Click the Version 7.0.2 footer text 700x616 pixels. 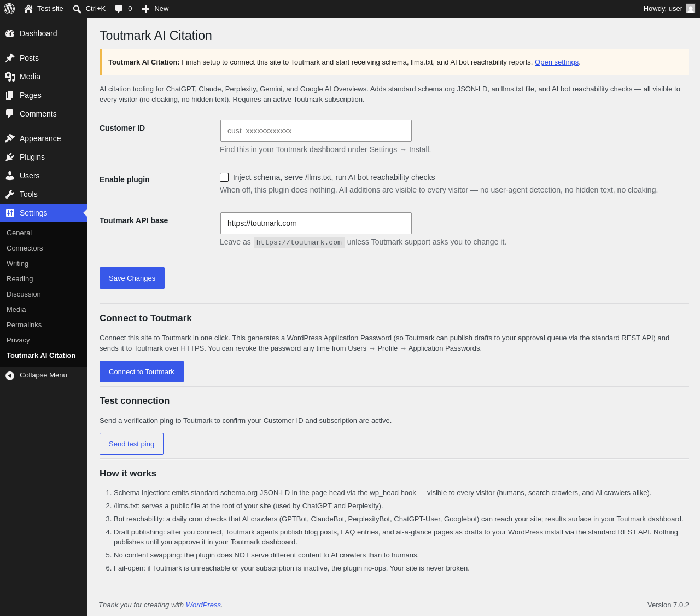tap(668, 605)
